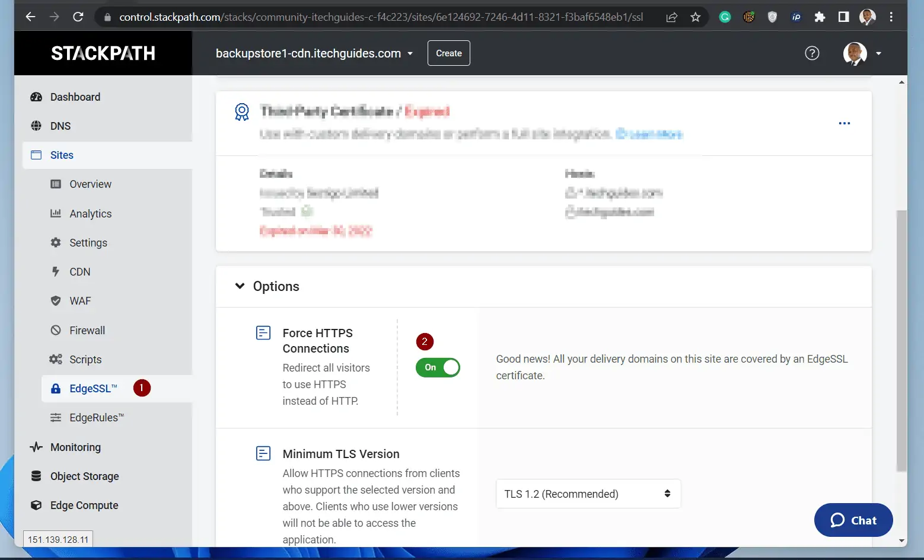
Task: Toggle Force HTTPS Connections switch
Action: click(x=438, y=367)
